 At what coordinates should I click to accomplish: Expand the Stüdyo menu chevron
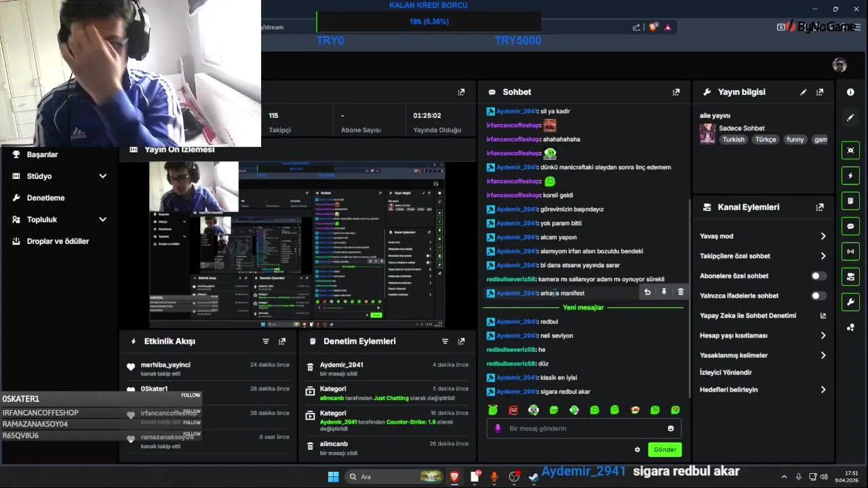point(103,176)
